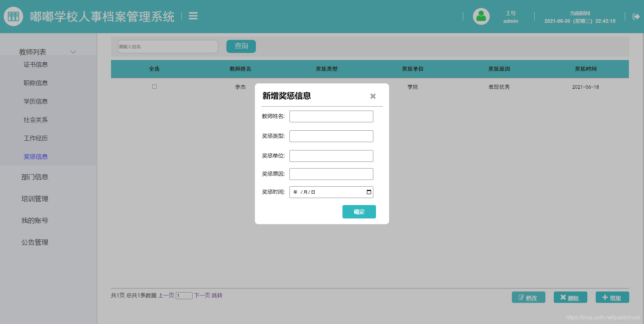This screenshot has width=644, height=324.
Task: Click the 全选 column header
Action: tap(154, 69)
